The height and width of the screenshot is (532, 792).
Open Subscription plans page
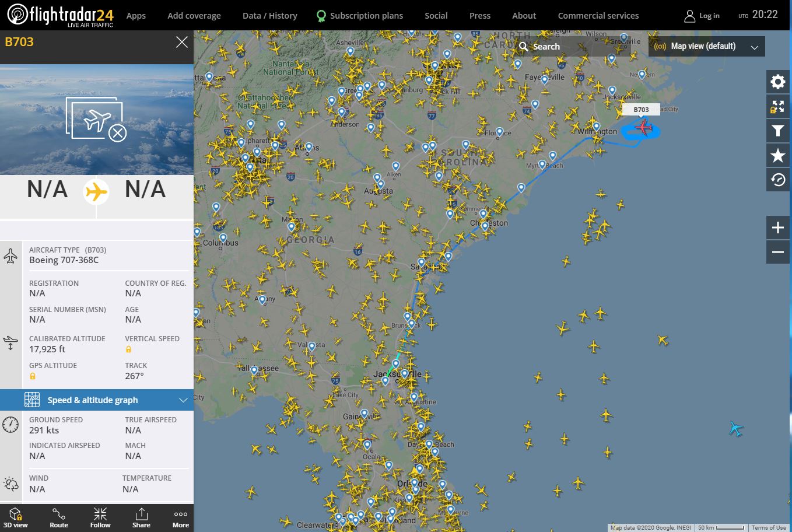pos(366,16)
